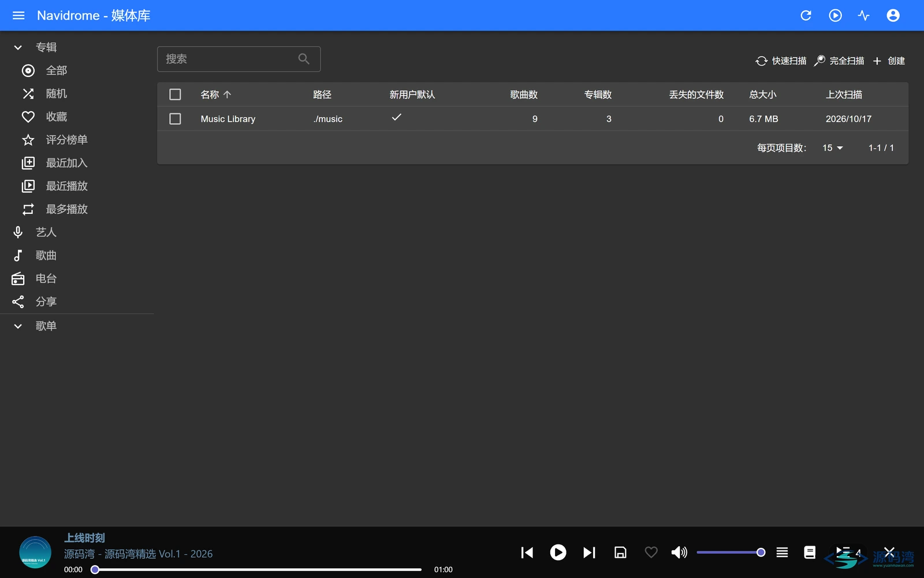Adjust the volume slider in the player

tap(731, 553)
